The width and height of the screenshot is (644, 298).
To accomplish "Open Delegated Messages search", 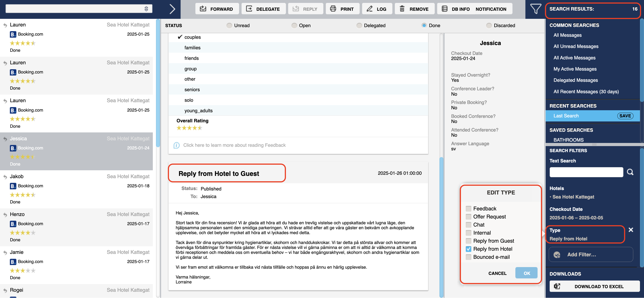I will coord(576,80).
